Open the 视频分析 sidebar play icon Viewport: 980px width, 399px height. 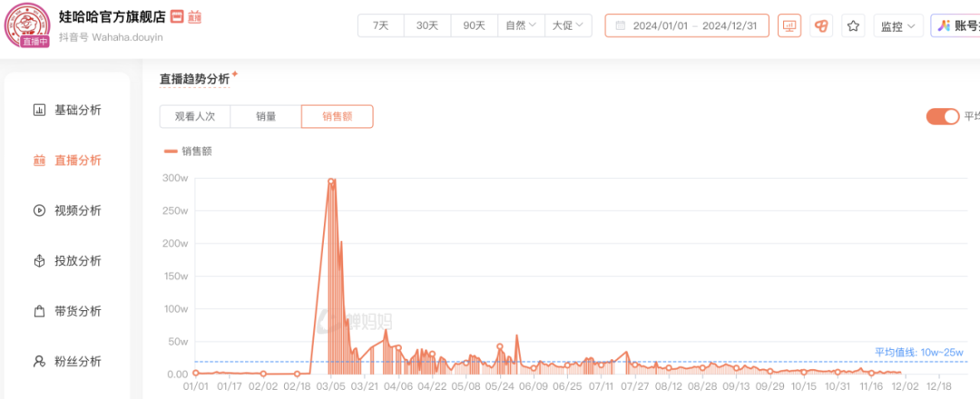[x=39, y=210]
